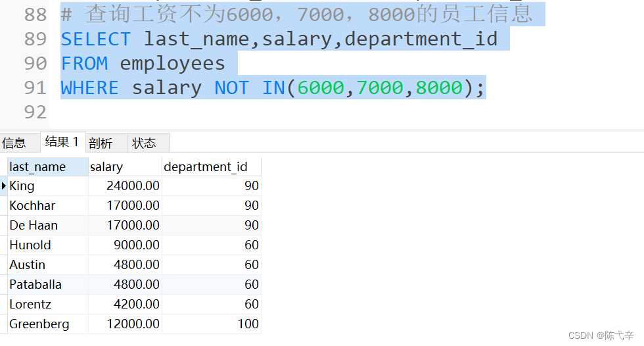Click Pataballa's department_id 60

tap(212, 284)
